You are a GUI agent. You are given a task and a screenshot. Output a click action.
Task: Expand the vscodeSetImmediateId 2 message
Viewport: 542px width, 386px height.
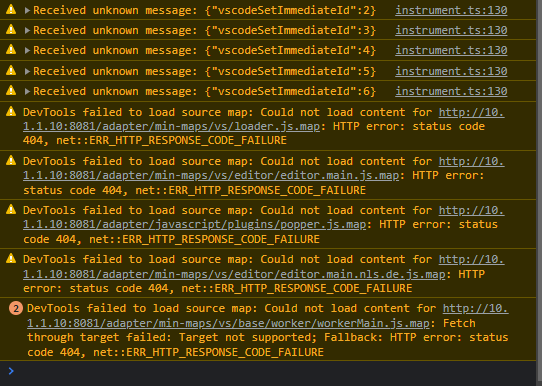coord(27,10)
